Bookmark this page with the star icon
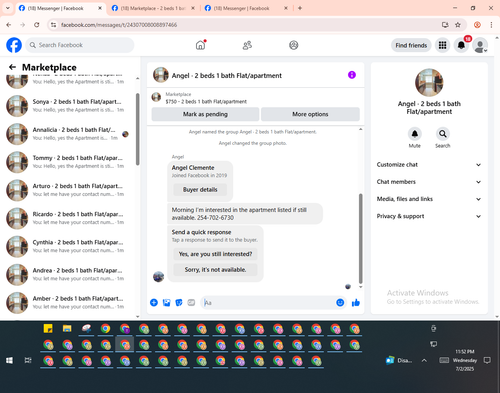The width and height of the screenshot is (500, 393). point(458,25)
